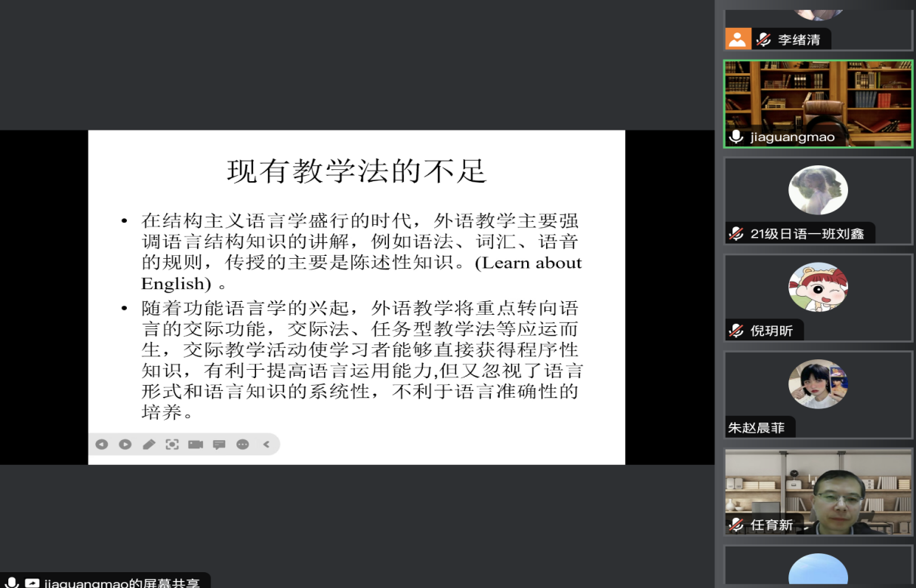The height and width of the screenshot is (588, 916).
Task: Click muted mic icon for 21级日语一班刘鑫
Action: coord(736,234)
